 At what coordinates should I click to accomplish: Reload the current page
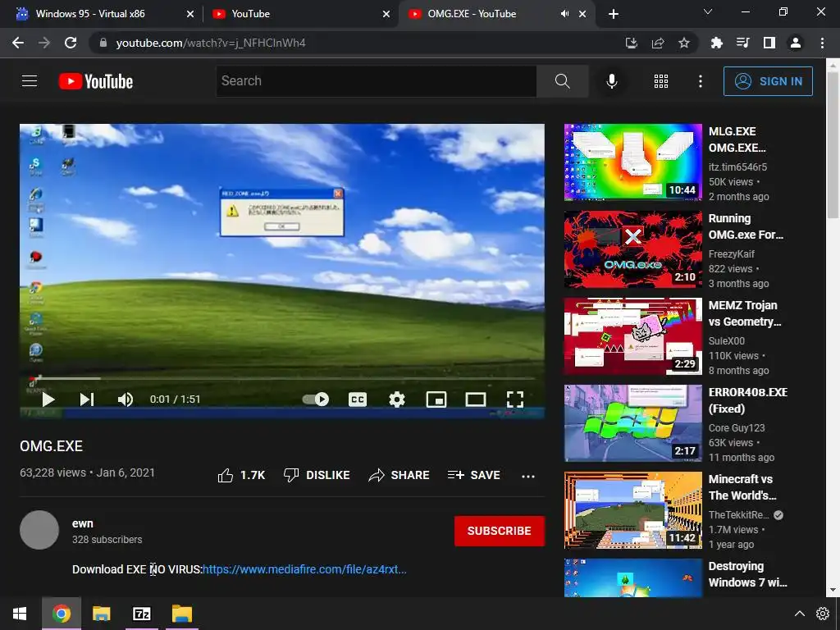coord(71,43)
